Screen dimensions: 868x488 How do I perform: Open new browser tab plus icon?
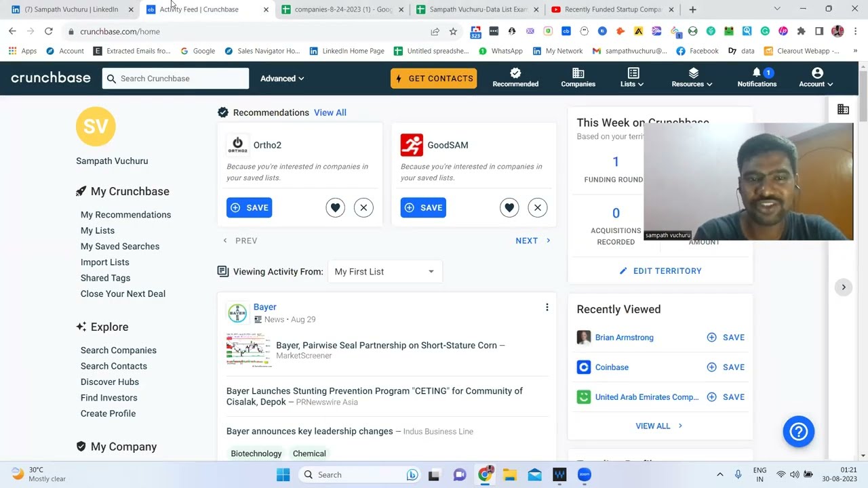point(692,9)
